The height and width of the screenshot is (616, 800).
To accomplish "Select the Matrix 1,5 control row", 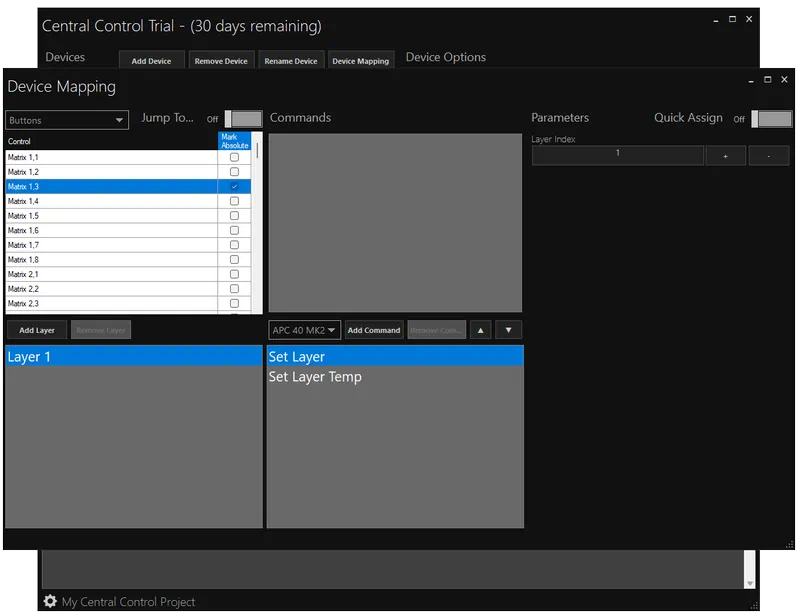I will point(111,216).
